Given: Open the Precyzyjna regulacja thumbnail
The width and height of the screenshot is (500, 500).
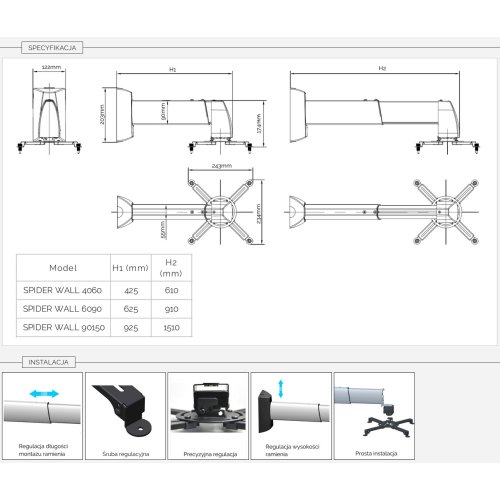Looking at the screenshot, I should tap(208, 416).
